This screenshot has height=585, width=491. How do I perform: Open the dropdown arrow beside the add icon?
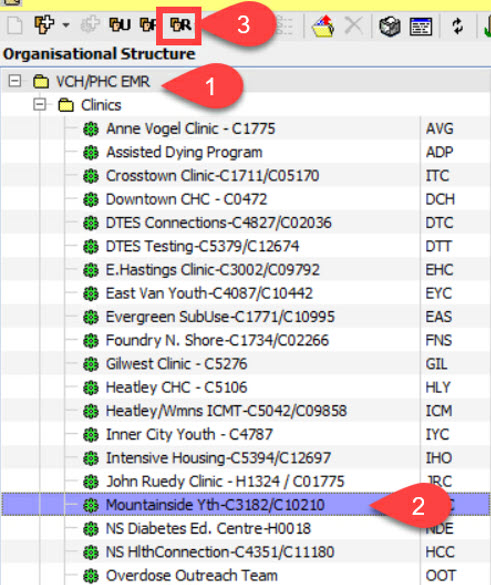(66, 25)
